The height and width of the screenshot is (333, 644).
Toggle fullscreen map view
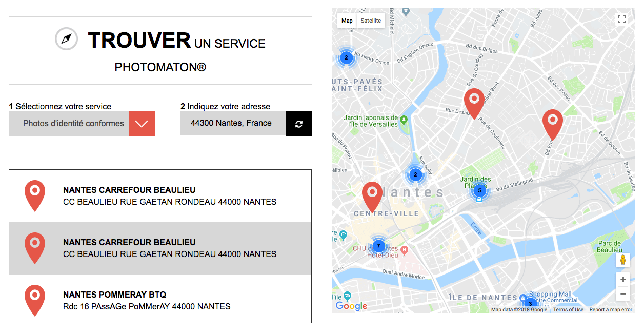point(622,19)
